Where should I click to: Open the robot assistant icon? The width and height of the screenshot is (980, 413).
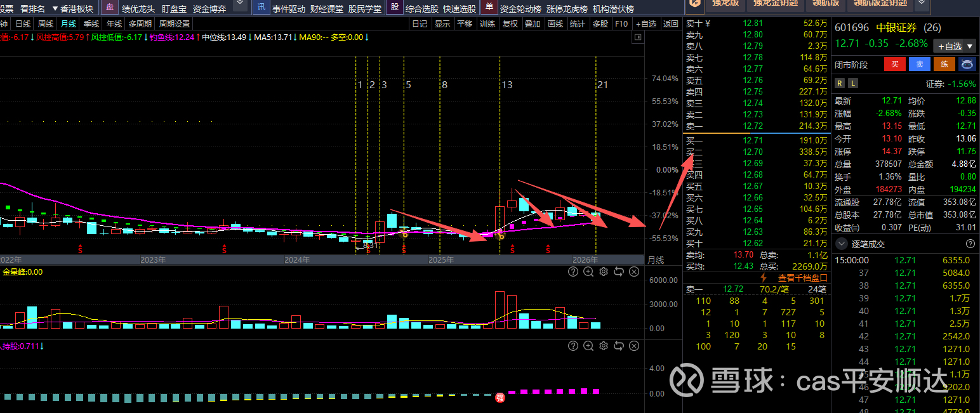click(967, 64)
